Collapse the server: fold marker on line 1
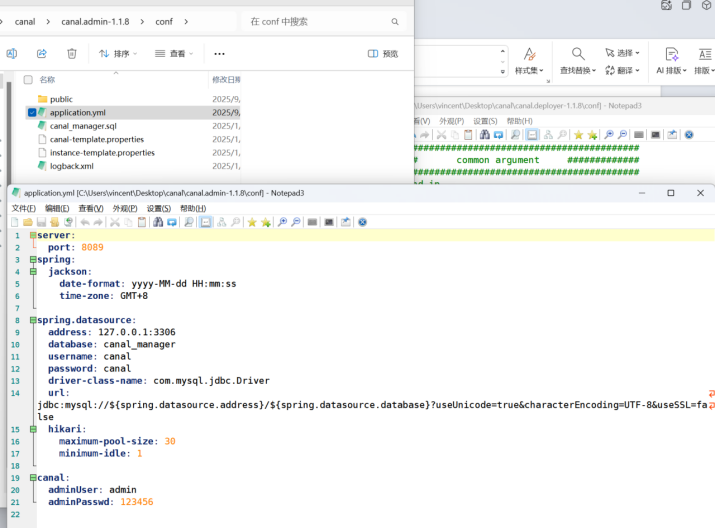Viewport: 715px width, 528px height. tap(33, 235)
